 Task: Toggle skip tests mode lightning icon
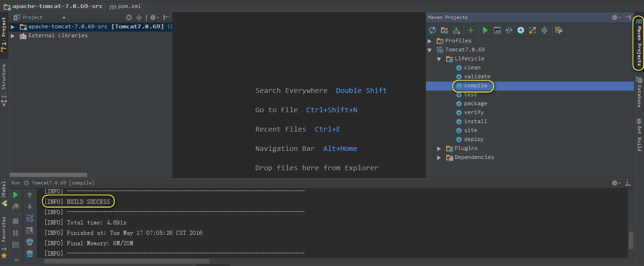pos(521,30)
